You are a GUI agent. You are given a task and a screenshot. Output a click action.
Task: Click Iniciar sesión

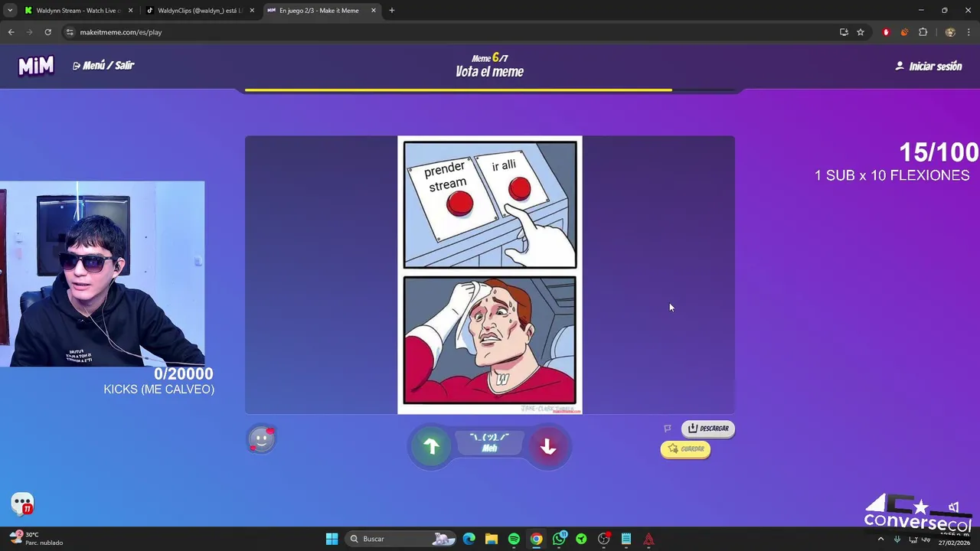[x=929, y=67]
